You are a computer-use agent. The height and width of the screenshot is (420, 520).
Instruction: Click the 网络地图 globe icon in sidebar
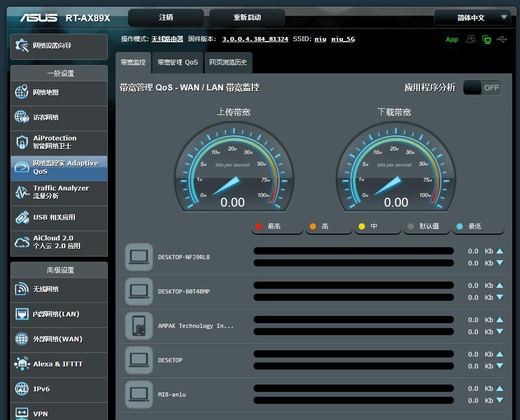22,93
